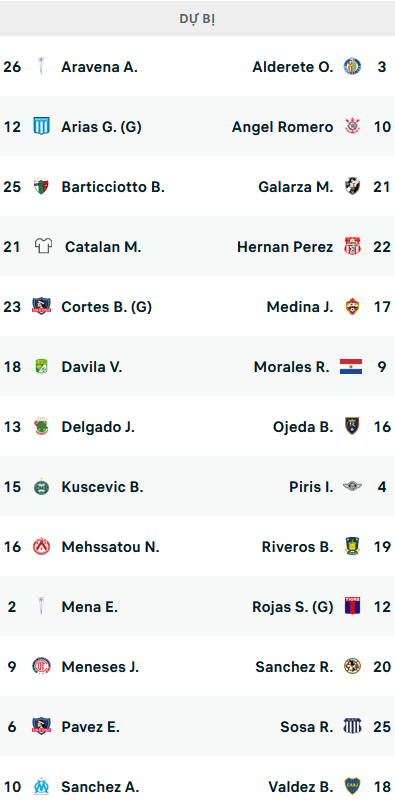Open Riveros B. player page
The height and width of the screenshot is (811, 395).
(297, 547)
